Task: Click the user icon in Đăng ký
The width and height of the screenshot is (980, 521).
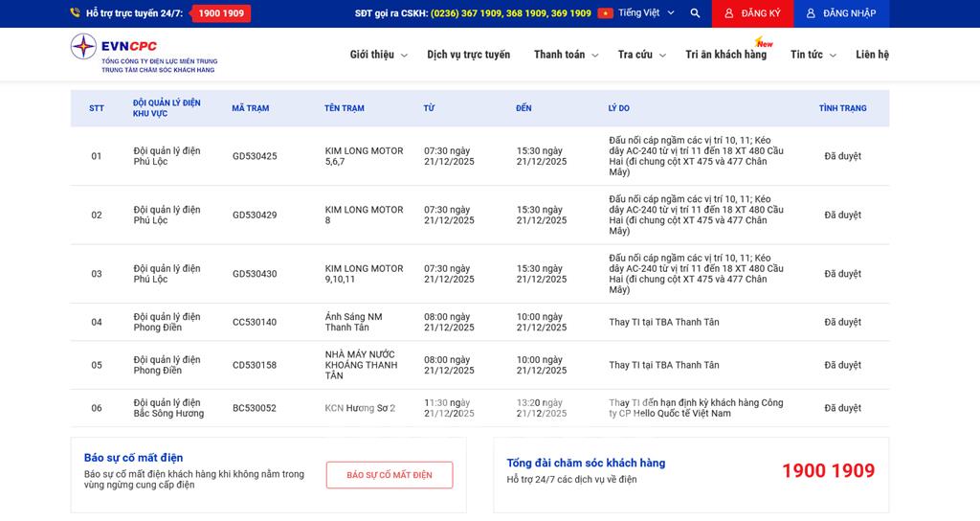Action: [x=729, y=13]
